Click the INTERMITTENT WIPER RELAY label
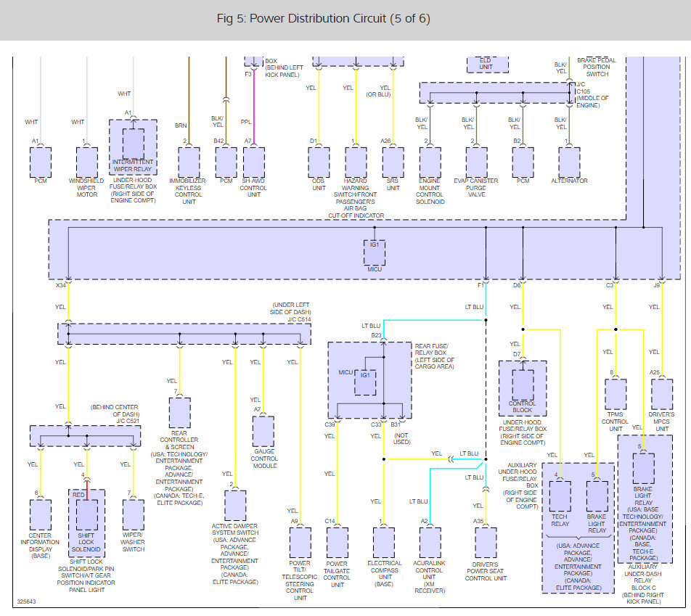The width and height of the screenshot is (691, 616). pos(133,165)
